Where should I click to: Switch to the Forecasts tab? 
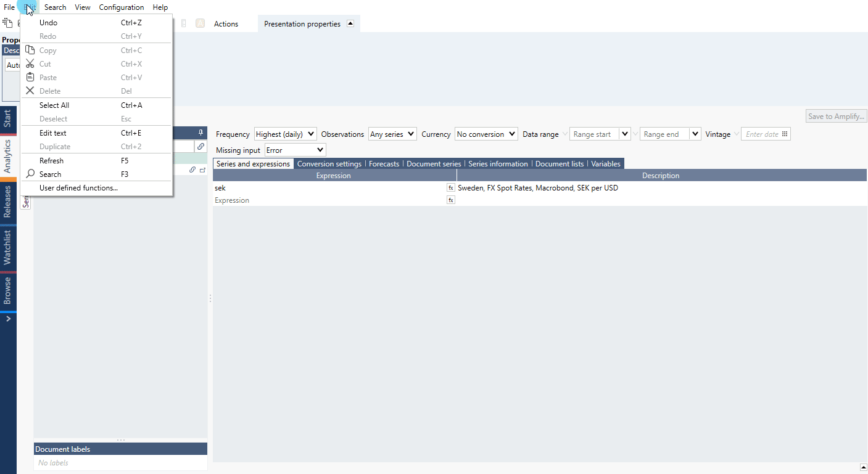384,164
